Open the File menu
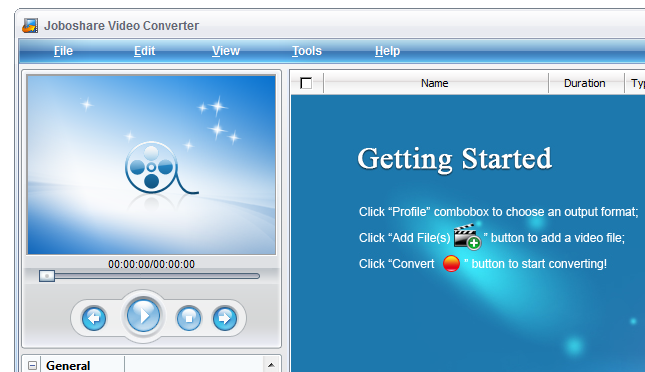 63,51
